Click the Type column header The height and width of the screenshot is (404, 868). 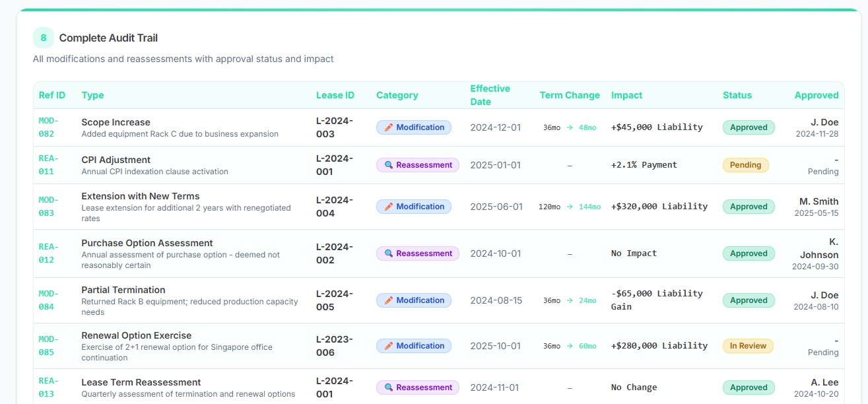92,95
